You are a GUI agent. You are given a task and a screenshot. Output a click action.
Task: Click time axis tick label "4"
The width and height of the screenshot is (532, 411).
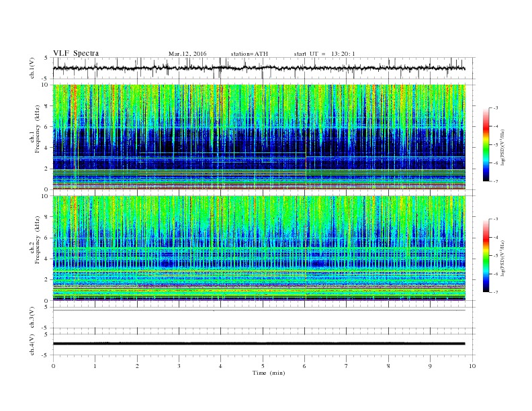tap(220, 366)
